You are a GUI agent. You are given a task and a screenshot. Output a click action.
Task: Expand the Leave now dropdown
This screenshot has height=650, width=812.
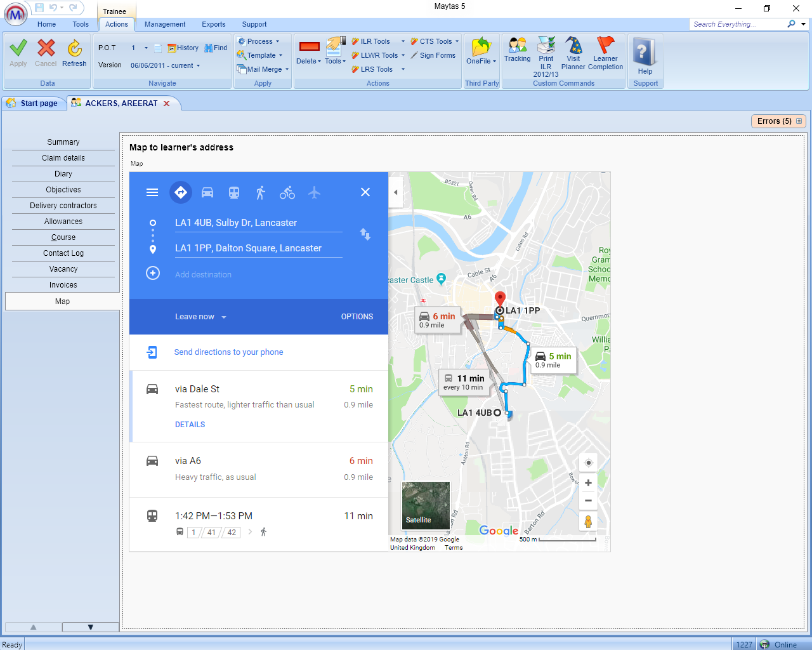[200, 317]
